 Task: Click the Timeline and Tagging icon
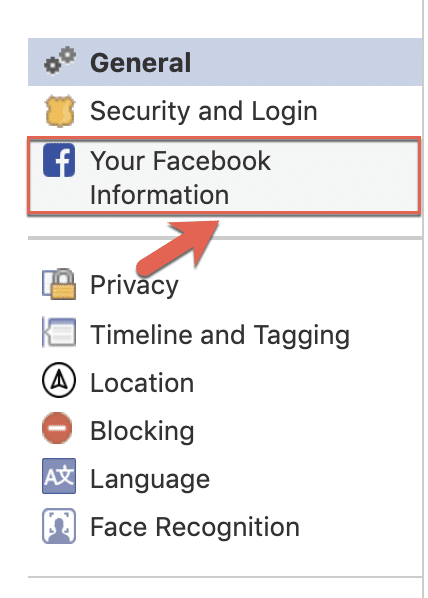click(x=59, y=332)
